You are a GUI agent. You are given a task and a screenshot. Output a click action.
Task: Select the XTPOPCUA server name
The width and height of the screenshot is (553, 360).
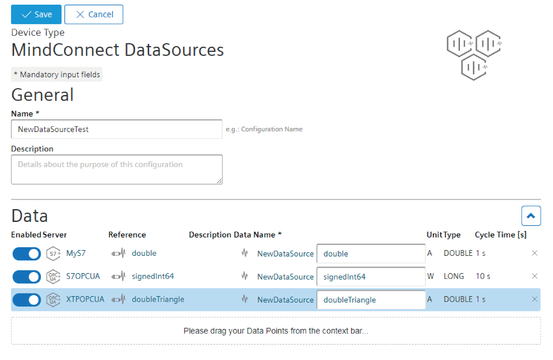(85, 299)
